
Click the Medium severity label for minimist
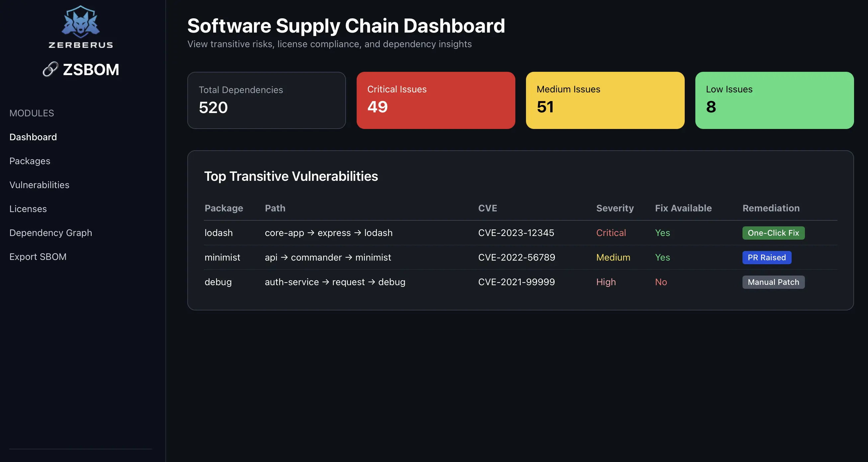coord(613,257)
